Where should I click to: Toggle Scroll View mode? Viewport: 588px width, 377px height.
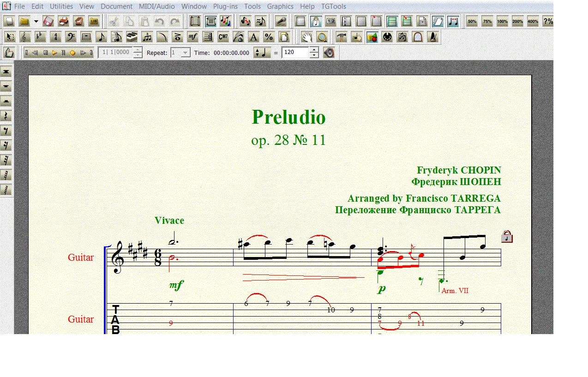(195, 21)
